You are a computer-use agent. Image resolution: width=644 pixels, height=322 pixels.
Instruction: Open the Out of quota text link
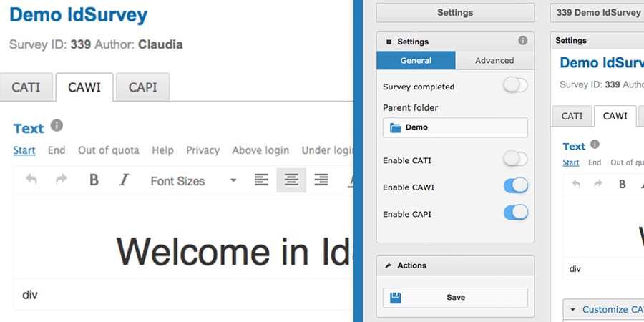coord(109,150)
